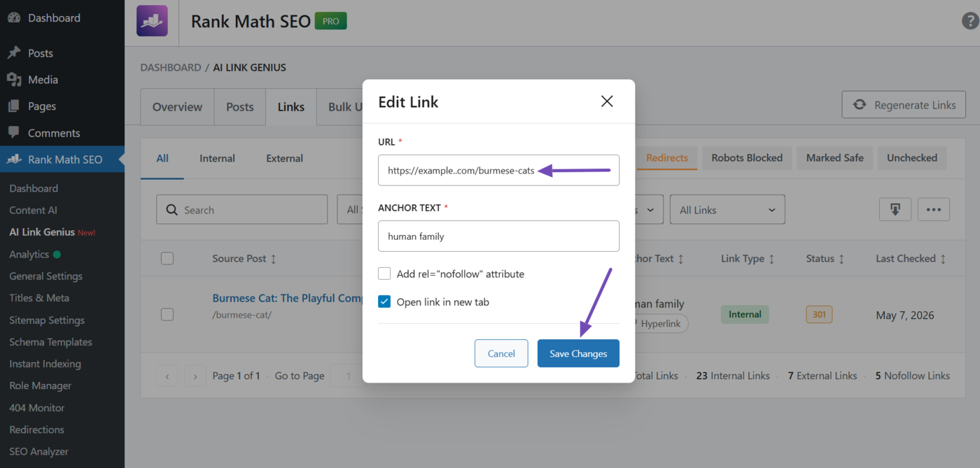This screenshot has width=980, height=468.
Task: Sort by Link Type column arrows
Action: pyautogui.click(x=771, y=259)
